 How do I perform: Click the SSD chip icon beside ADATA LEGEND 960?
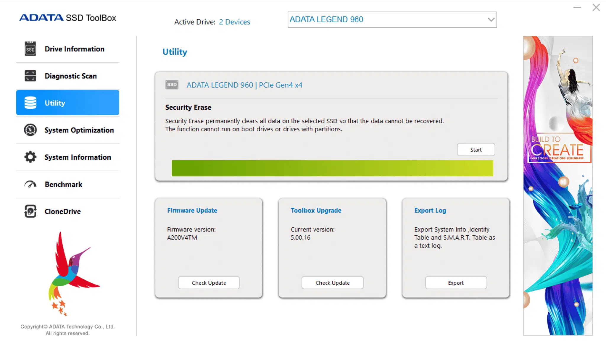coord(172,85)
